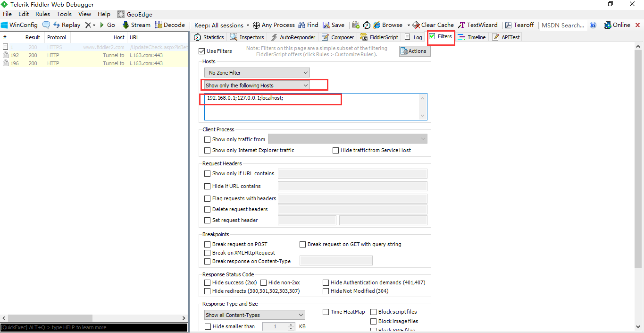Screen dimensions: 644x333
Task: Open the APITest tab
Action: click(x=506, y=37)
